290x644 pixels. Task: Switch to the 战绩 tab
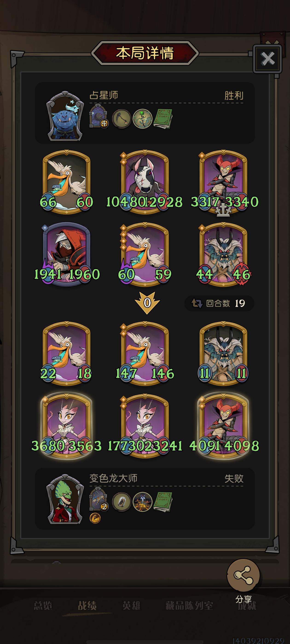click(x=87, y=606)
